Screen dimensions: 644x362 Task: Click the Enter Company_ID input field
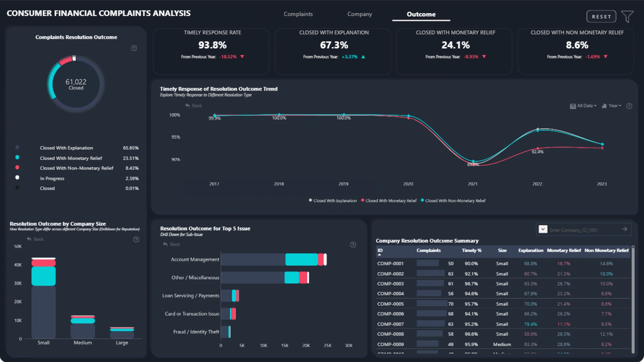point(583,230)
